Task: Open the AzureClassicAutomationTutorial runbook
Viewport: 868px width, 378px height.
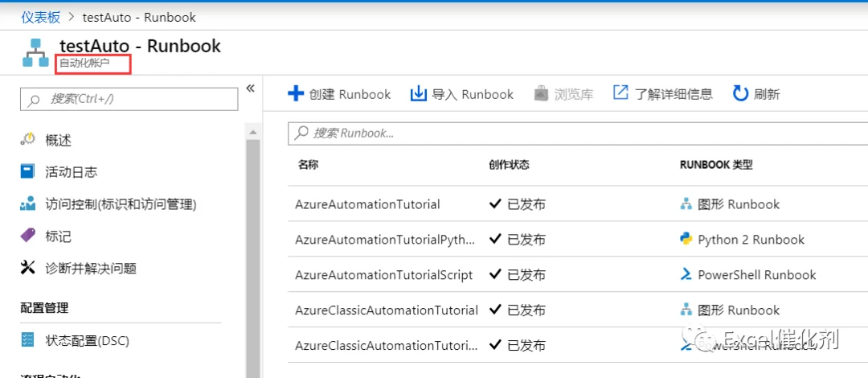Action: [387, 310]
